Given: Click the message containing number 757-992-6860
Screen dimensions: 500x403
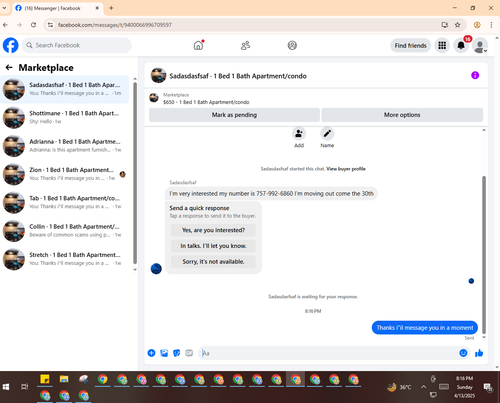Looking at the screenshot, I should coord(271,194).
